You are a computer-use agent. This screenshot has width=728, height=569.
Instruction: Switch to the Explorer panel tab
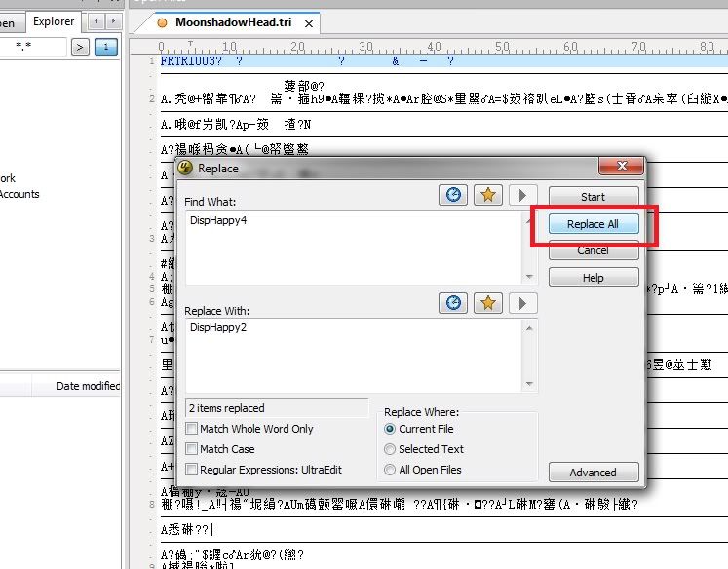pos(53,21)
